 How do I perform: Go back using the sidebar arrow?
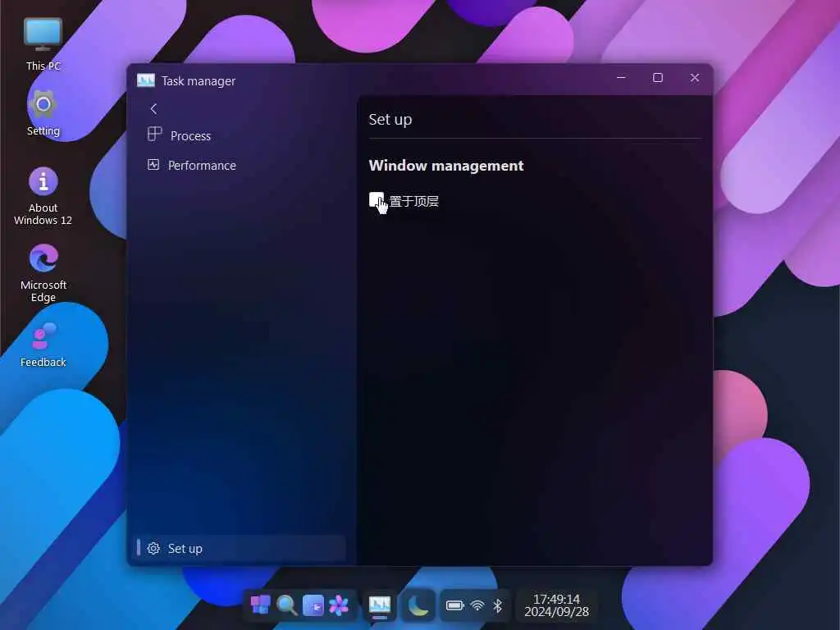pyautogui.click(x=153, y=109)
